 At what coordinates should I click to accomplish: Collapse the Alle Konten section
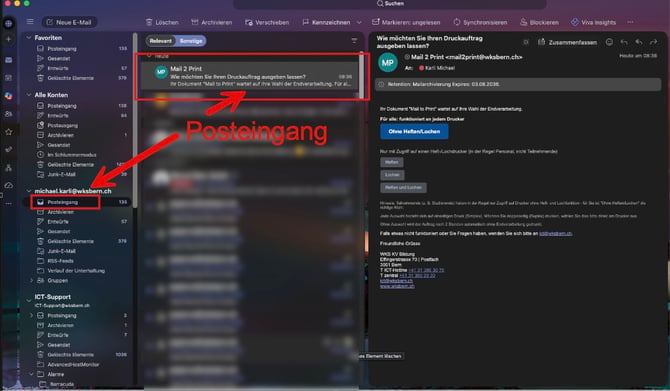pos(29,95)
